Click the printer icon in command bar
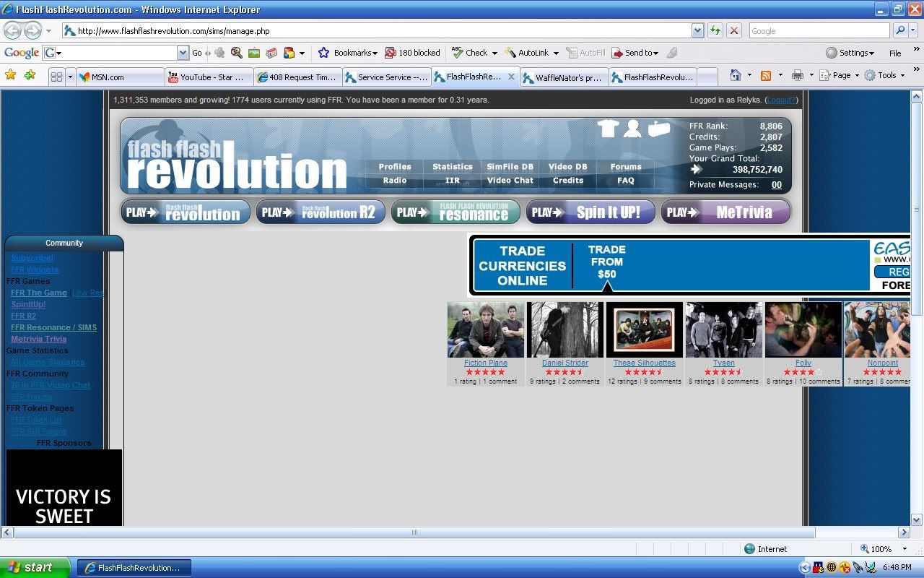Image resolution: width=924 pixels, height=578 pixels. point(797,75)
